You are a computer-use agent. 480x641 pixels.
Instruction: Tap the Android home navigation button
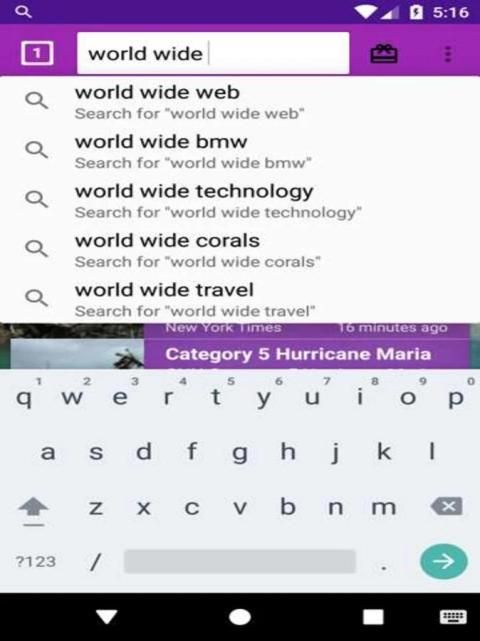click(x=240, y=616)
